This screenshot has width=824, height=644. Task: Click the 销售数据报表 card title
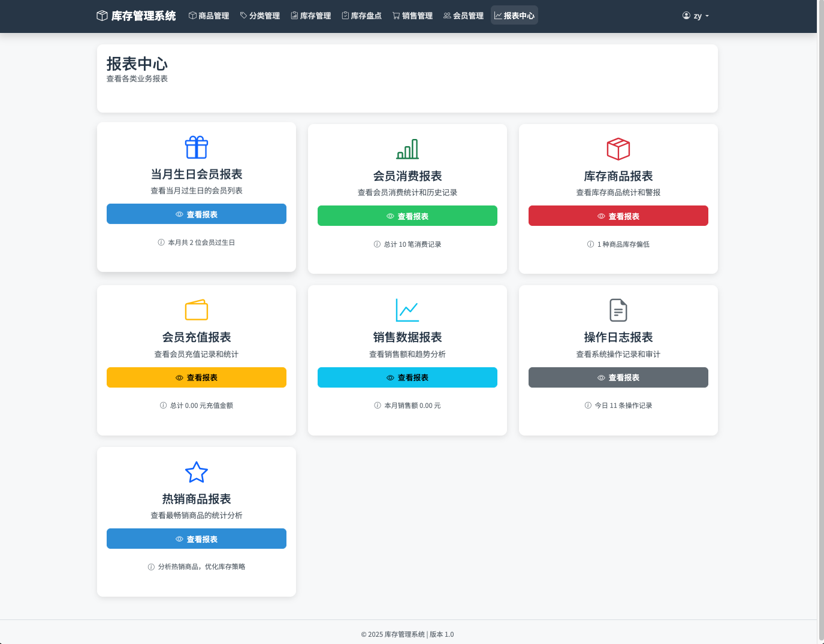(408, 337)
